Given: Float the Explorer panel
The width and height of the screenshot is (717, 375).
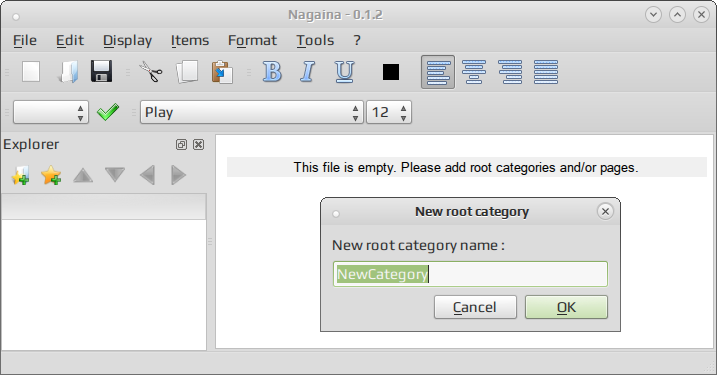Looking at the screenshot, I should coord(181,145).
